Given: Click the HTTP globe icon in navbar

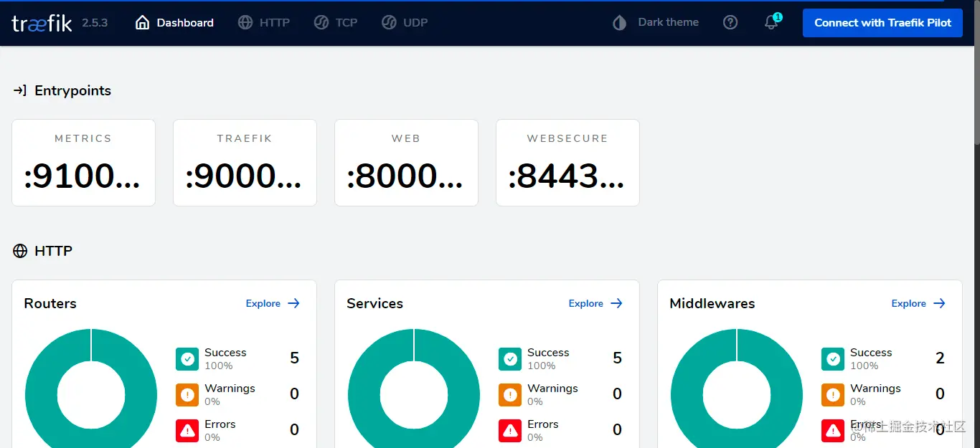Looking at the screenshot, I should [245, 23].
